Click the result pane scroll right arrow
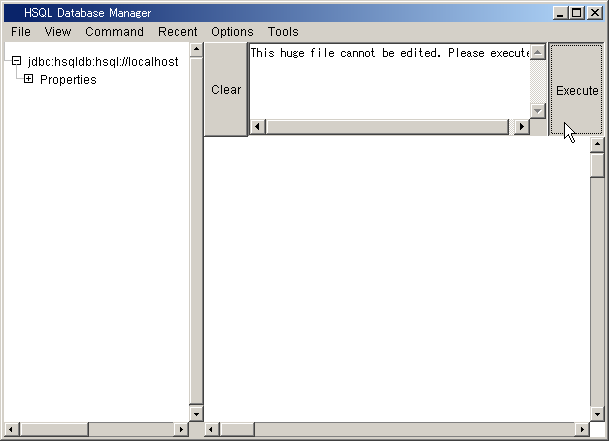 [582, 429]
